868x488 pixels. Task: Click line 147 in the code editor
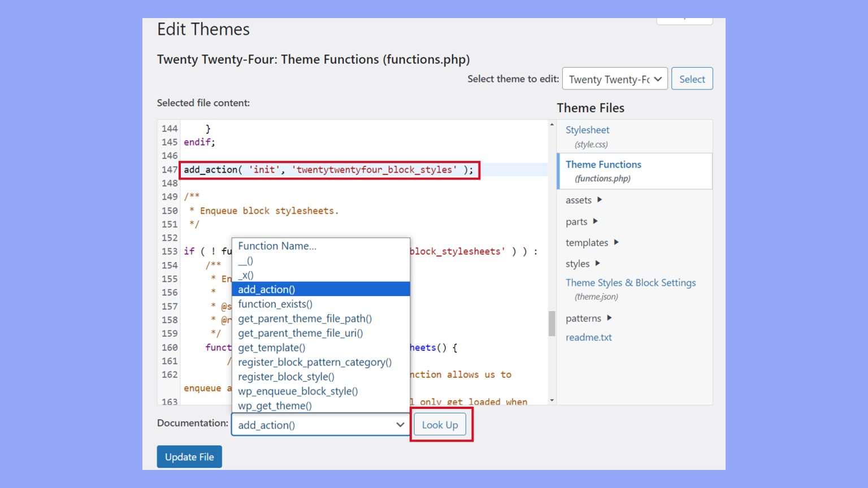329,169
